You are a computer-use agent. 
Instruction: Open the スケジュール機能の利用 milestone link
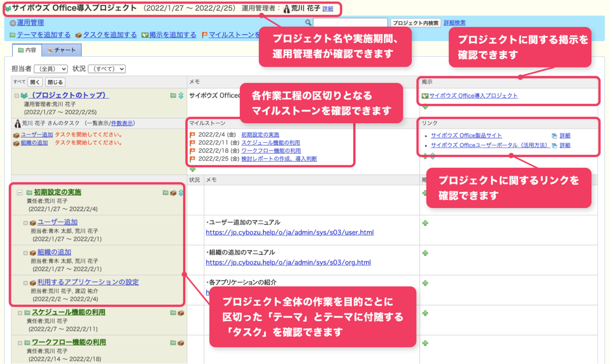pos(270,143)
